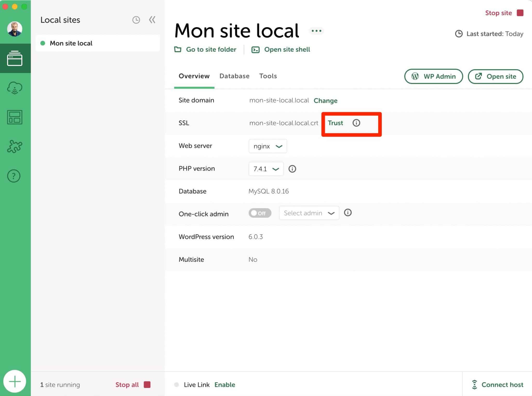The image size is (532, 396).
Task: Sort sites using the clock icon
Action: [136, 20]
